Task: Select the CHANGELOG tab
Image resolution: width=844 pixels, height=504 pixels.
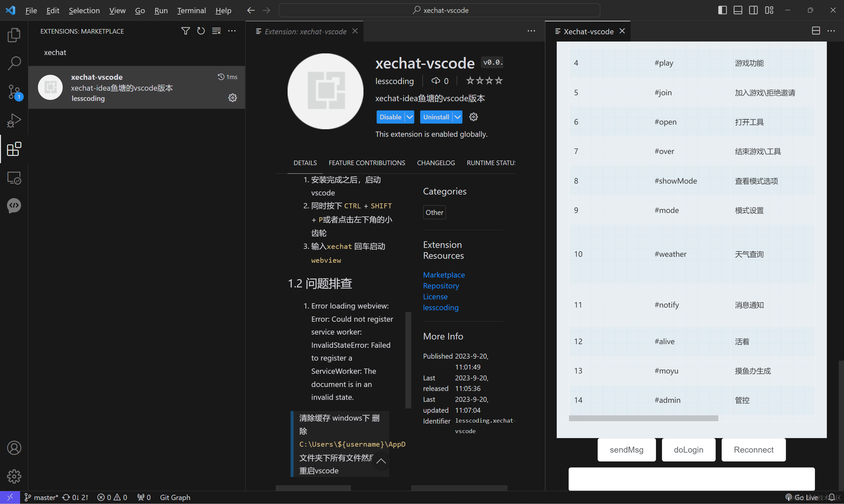Action: (x=436, y=162)
